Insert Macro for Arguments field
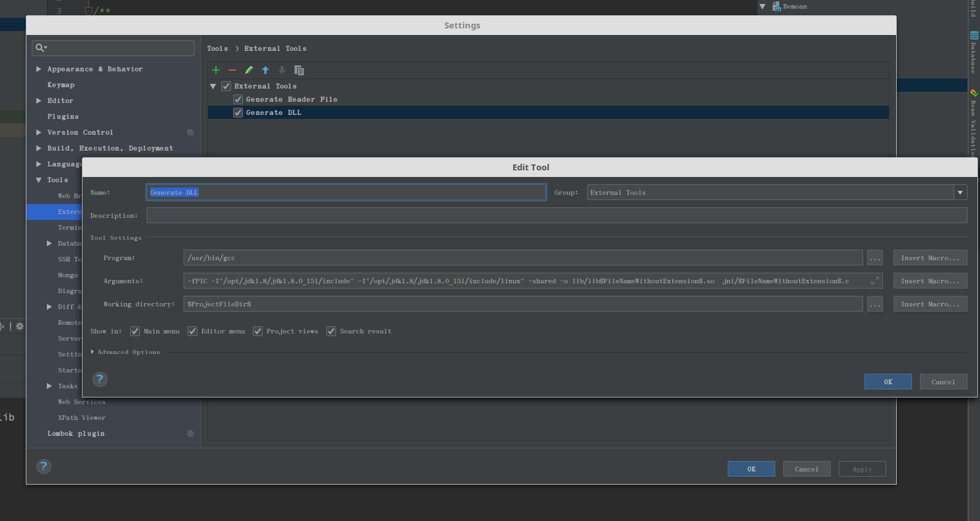 930,281
